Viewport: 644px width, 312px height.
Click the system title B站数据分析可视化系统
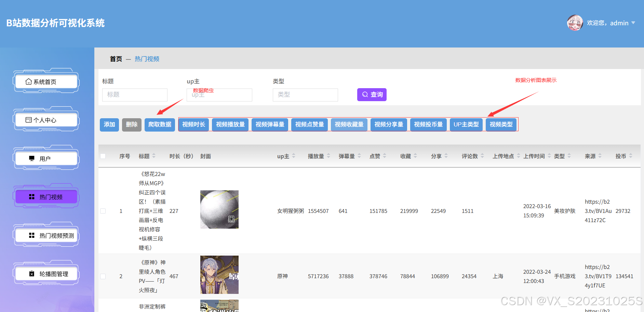coord(55,23)
